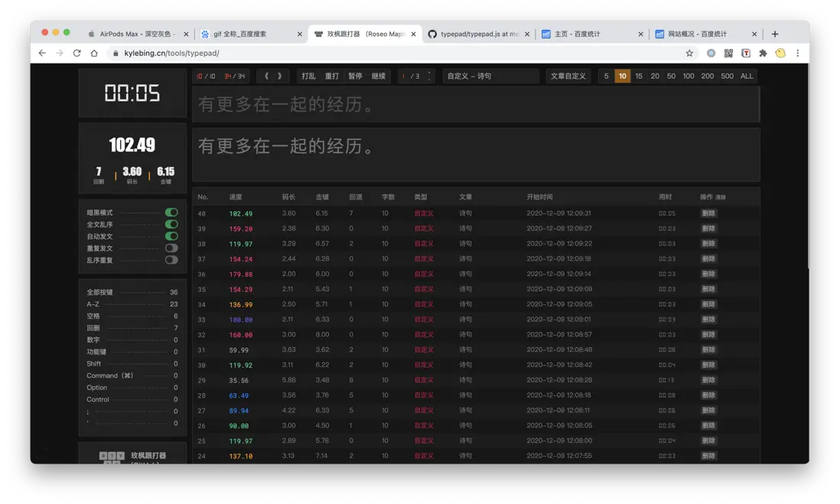Disable the 暗黑模式 dark mode toggle

coord(171,213)
